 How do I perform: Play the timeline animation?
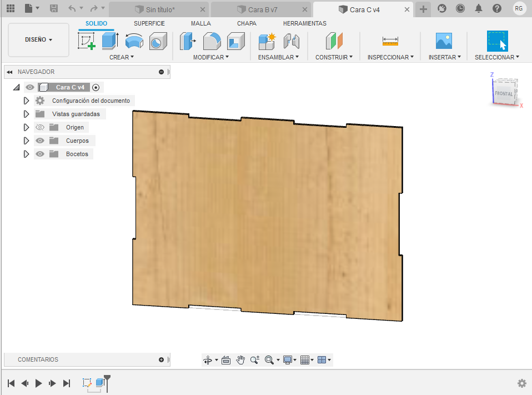38,383
